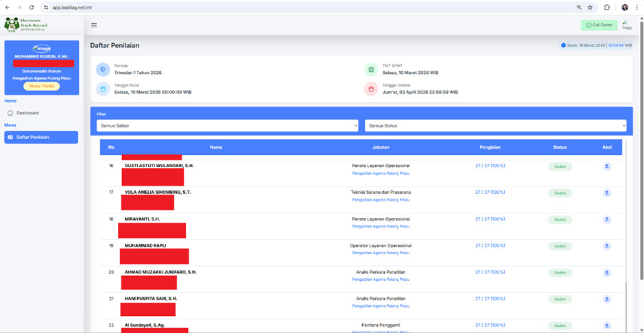Click browser extensions puzzle icon
Screen dimensions: 644x333
(x=607, y=8)
